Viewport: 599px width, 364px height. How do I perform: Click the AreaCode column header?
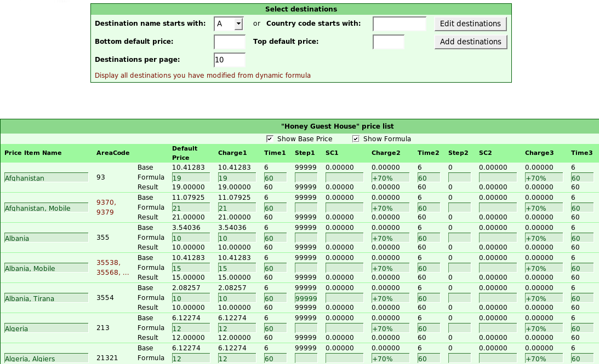pos(113,153)
